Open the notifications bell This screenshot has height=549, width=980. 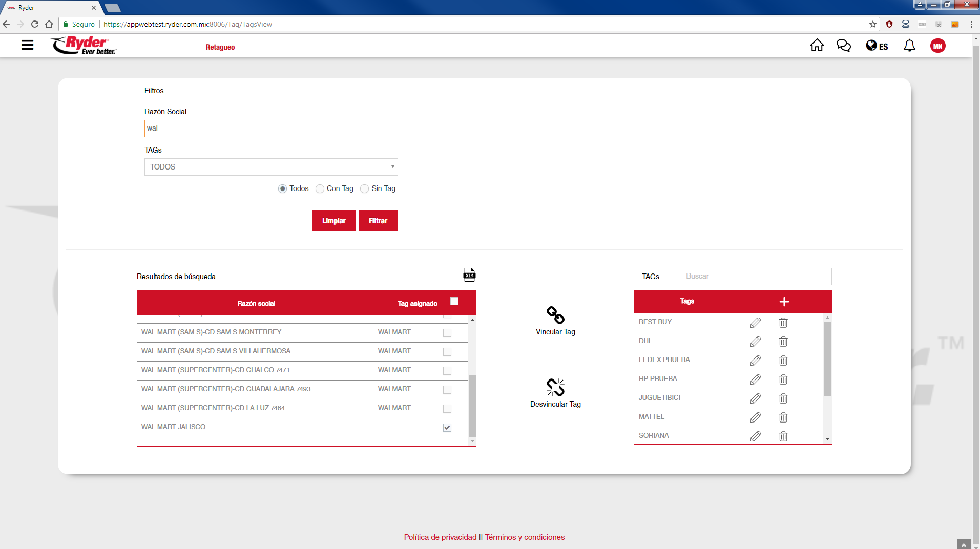pos(909,46)
